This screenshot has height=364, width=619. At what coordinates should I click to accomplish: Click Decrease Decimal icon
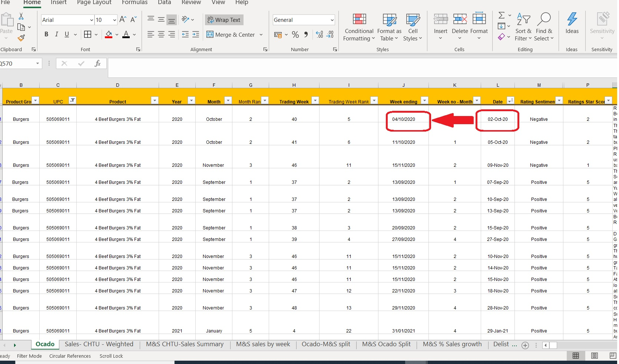pos(330,34)
